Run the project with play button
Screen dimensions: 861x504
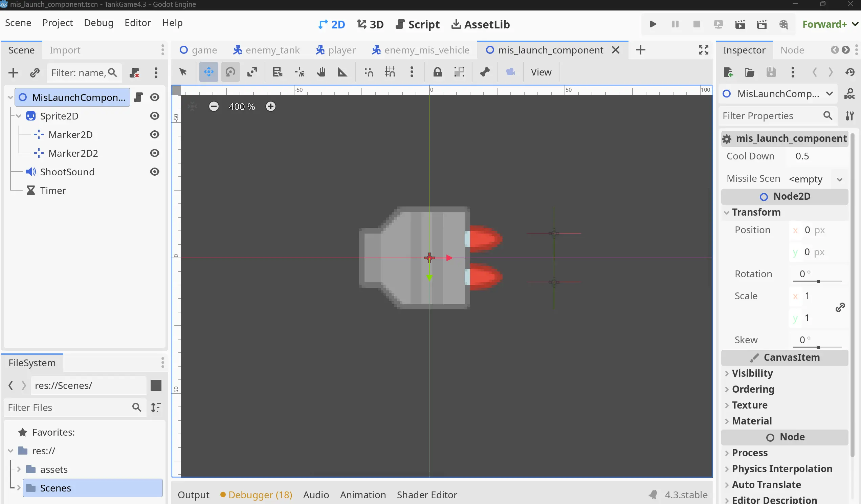pyautogui.click(x=653, y=24)
